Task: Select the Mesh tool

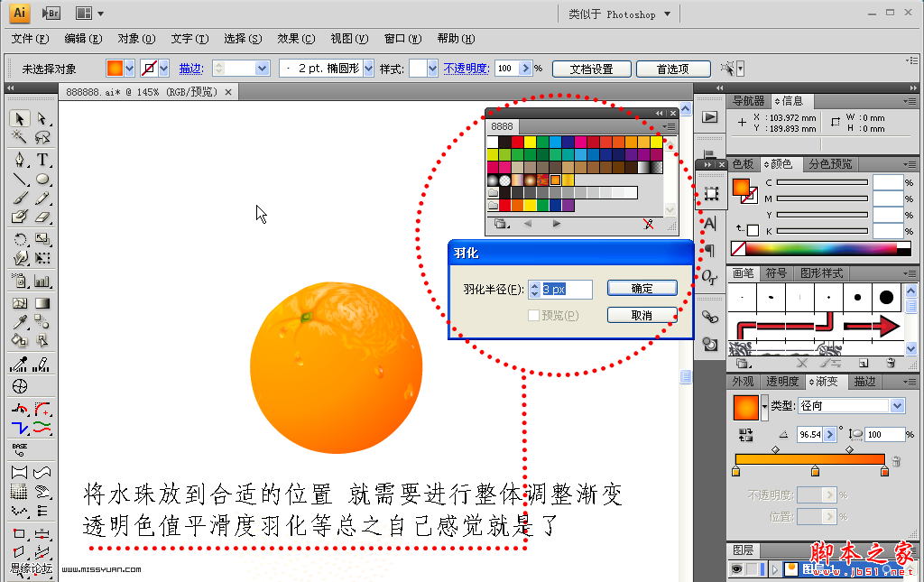Action: click(x=20, y=303)
